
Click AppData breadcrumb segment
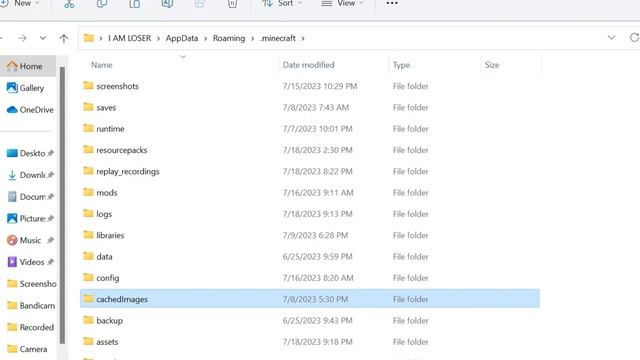point(182,38)
